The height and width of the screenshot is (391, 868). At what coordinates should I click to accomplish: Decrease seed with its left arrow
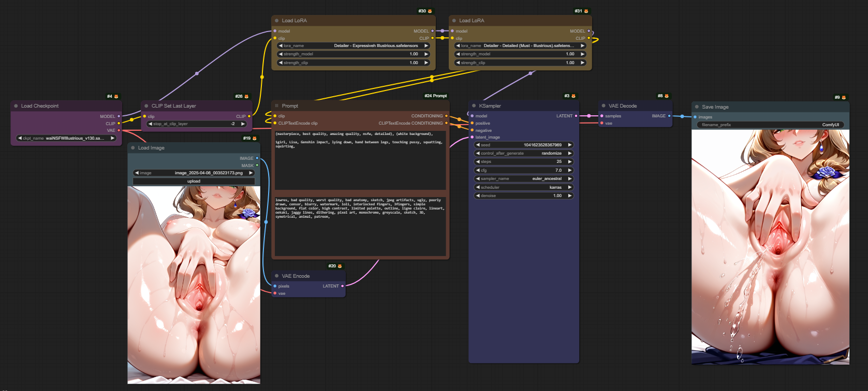[x=478, y=145]
